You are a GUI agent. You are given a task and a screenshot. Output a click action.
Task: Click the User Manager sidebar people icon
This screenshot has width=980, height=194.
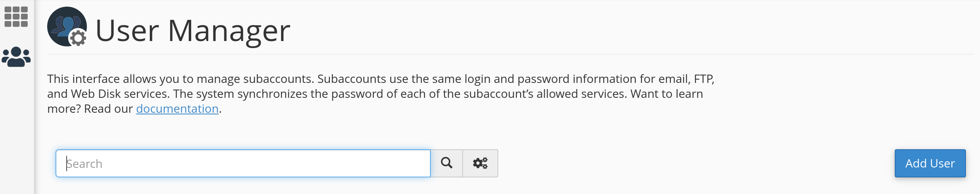pos(16,57)
